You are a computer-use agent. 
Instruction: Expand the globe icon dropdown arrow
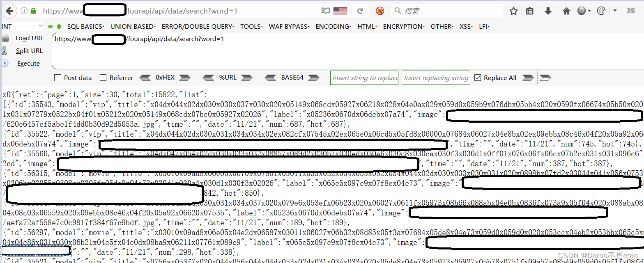589,11
